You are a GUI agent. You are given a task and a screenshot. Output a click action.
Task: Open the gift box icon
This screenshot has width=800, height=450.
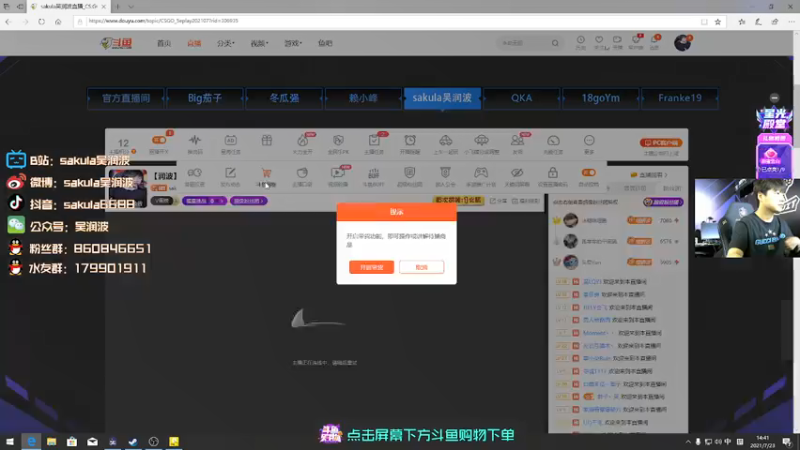click(x=267, y=140)
